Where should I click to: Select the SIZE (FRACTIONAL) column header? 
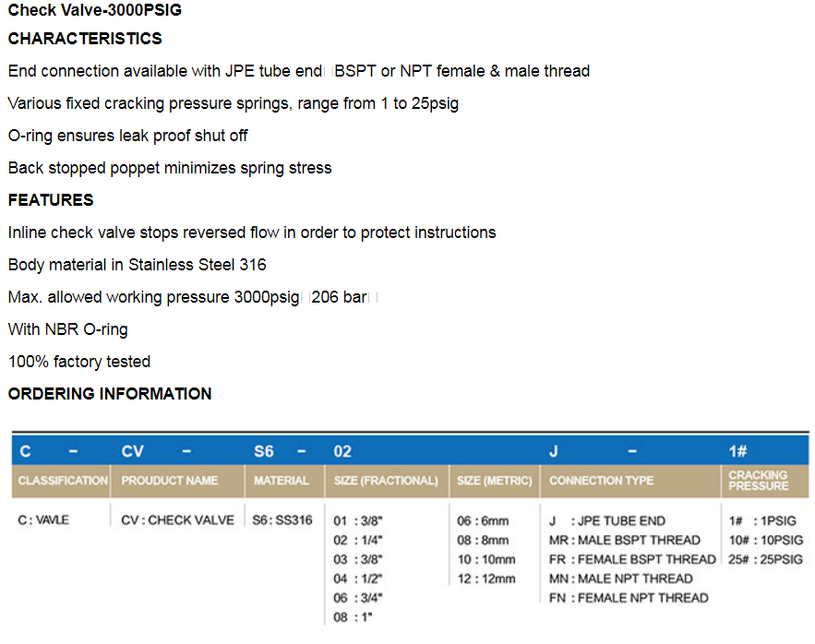(x=386, y=481)
